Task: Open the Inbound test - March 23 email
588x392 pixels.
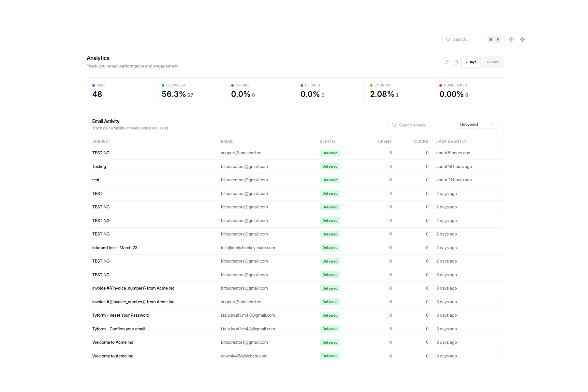Action: pyautogui.click(x=115, y=248)
